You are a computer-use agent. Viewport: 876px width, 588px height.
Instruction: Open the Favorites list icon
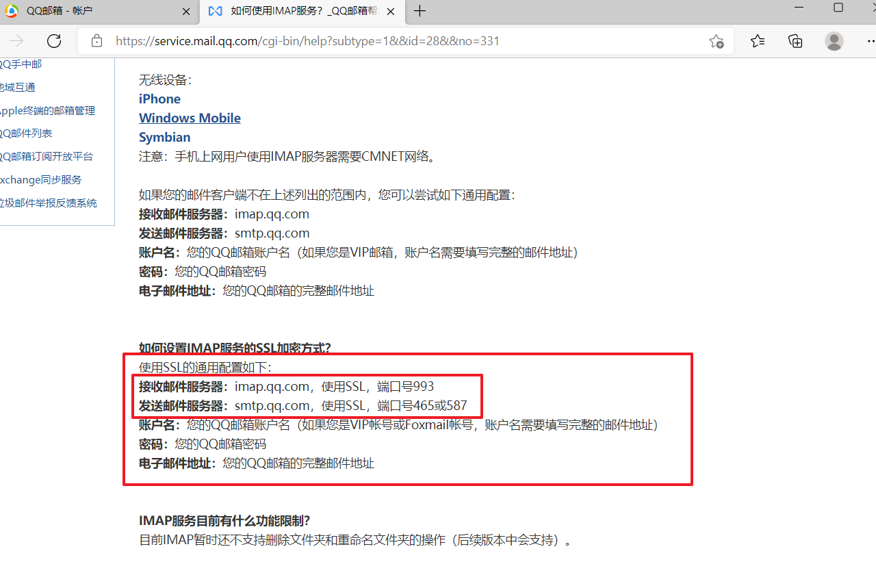pos(758,41)
